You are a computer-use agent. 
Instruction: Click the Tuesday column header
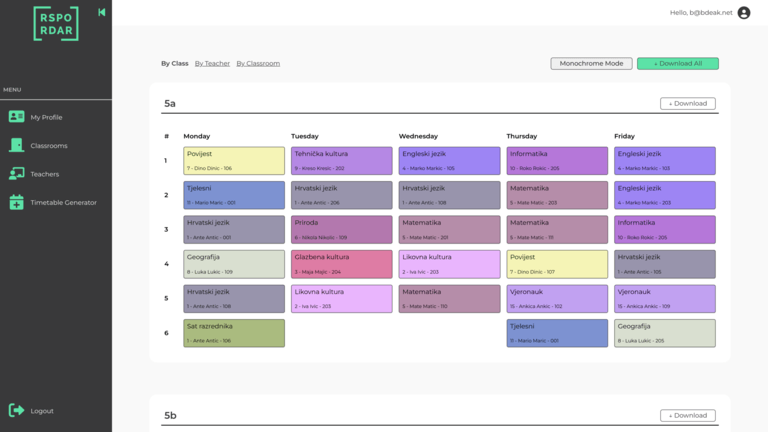point(305,136)
